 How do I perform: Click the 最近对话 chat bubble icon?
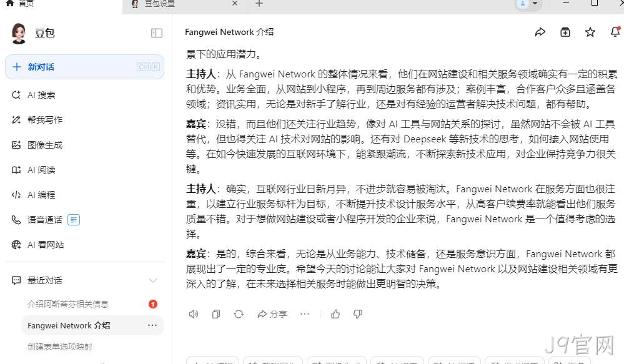[x=16, y=280]
